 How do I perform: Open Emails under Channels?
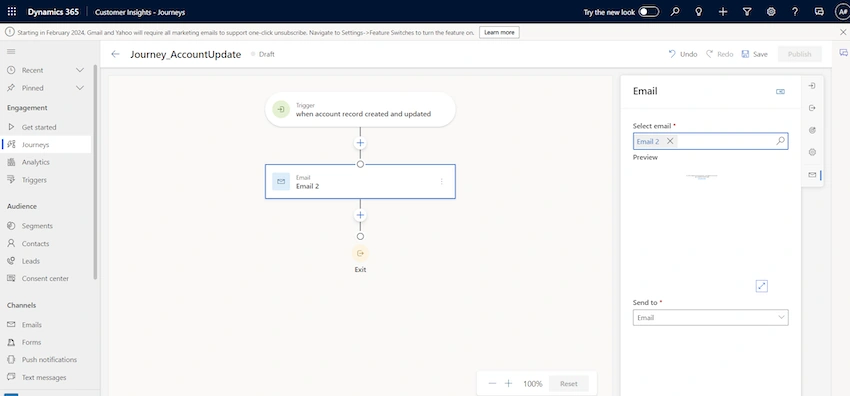pos(46,325)
